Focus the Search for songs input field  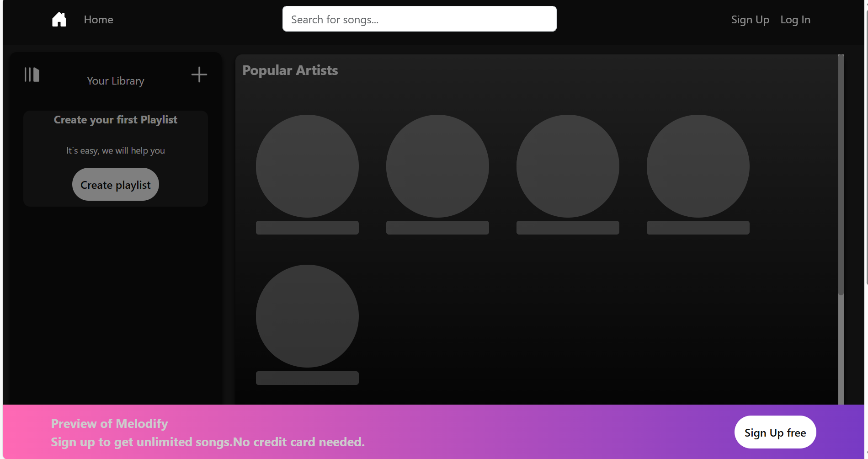tap(419, 19)
